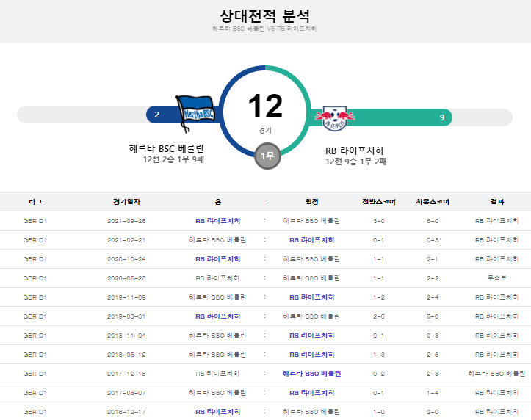The image size is (531, 420).
Task: Click bold away team 헤르타 BSC 베를린 in 2017-12 row
Action: 311,374
